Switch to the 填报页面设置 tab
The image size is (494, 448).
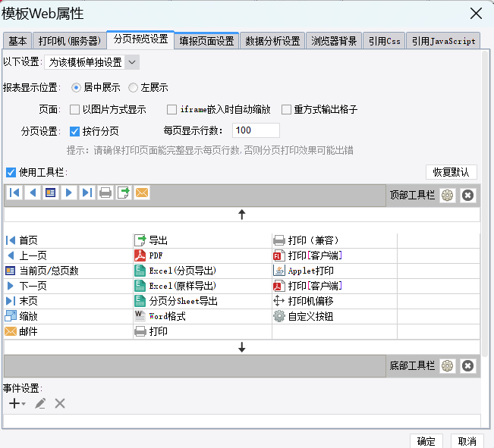[x=206, y=41]
